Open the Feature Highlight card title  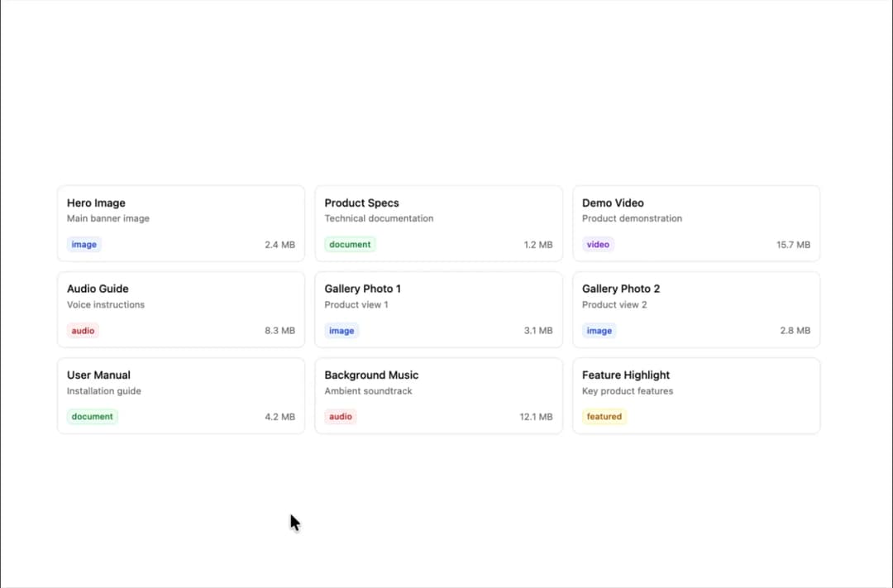tap(626, 375)
